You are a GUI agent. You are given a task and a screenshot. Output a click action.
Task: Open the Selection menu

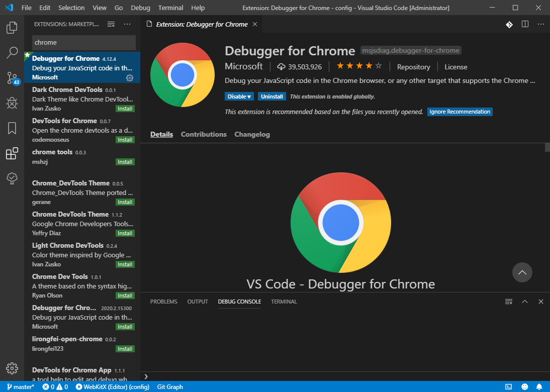[x=71, y=8]
